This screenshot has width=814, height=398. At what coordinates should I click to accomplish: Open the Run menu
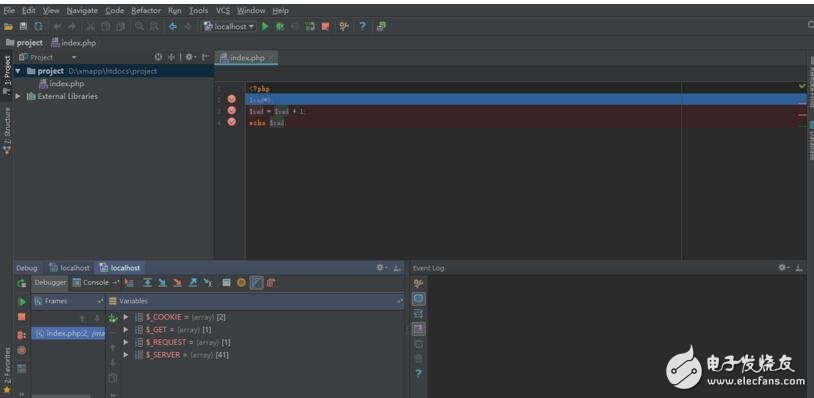[x=174, y=10]
